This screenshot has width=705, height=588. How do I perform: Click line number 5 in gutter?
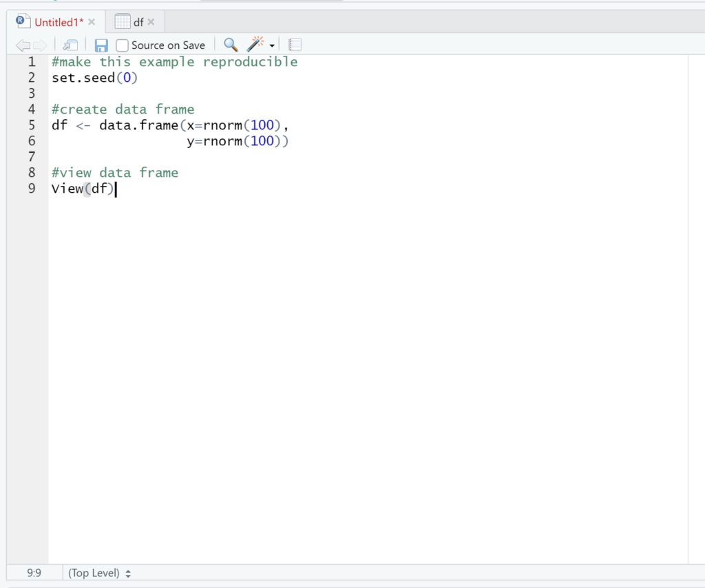point(32,125)
